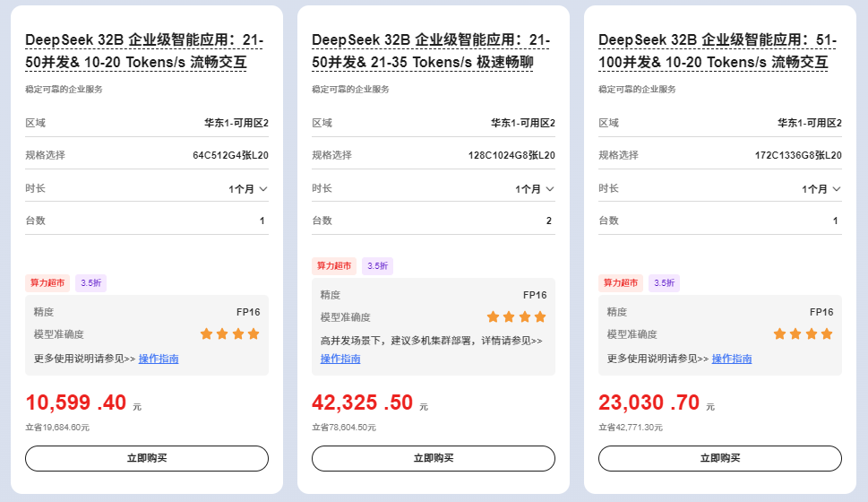Screen dimensions: 868x502
Task: Open 操作指南 link in 64C512G4张L20 card
Action: tap(159, 359)
